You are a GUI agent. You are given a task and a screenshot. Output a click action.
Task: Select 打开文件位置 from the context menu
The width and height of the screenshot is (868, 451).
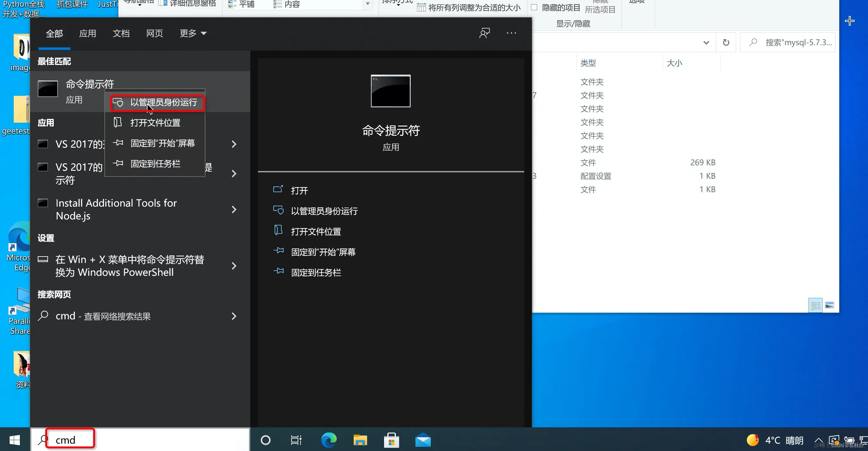pyautogui.click(x=155, y=122)
